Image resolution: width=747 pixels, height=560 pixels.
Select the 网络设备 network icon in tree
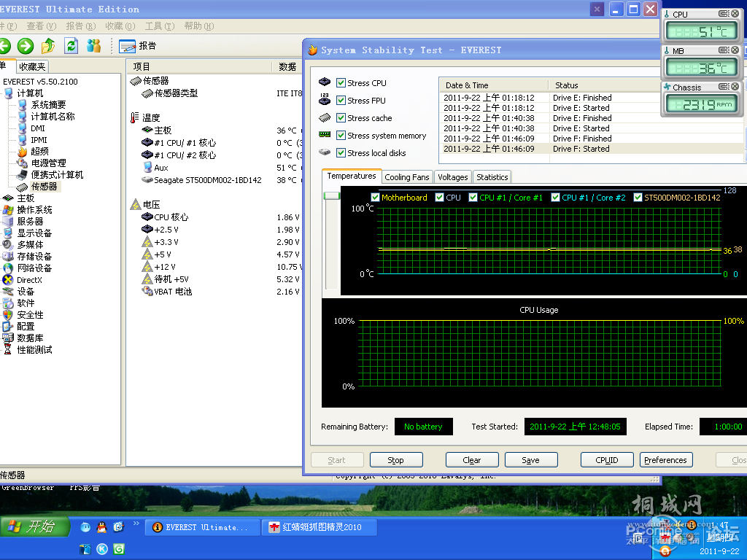click(x=7, y=268)
